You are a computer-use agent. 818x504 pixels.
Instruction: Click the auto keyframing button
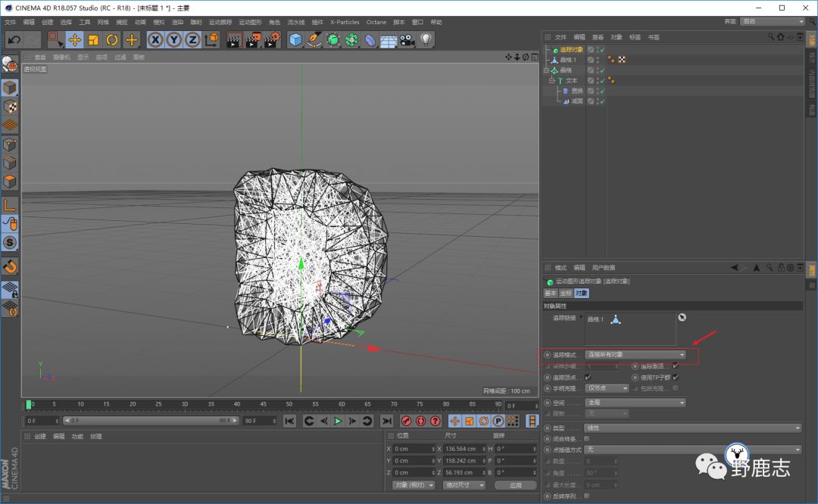point(420,421)
